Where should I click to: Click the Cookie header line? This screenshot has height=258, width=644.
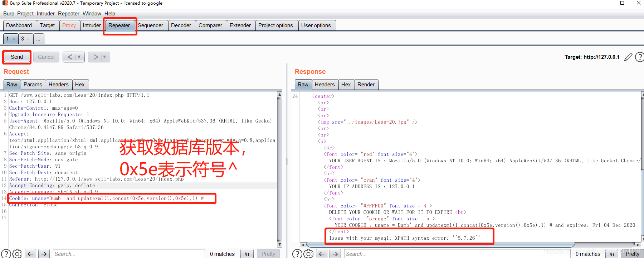tap(107, 198)
